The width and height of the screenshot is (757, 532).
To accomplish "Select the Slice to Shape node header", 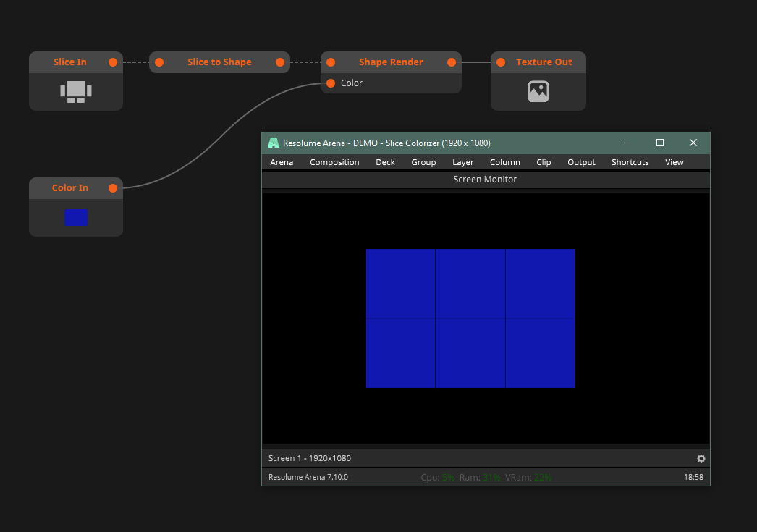I will [x=219, y=62].
